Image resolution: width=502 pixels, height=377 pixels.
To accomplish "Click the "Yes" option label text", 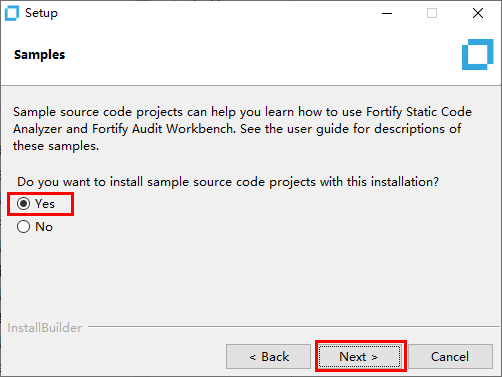I will point(45,204).
